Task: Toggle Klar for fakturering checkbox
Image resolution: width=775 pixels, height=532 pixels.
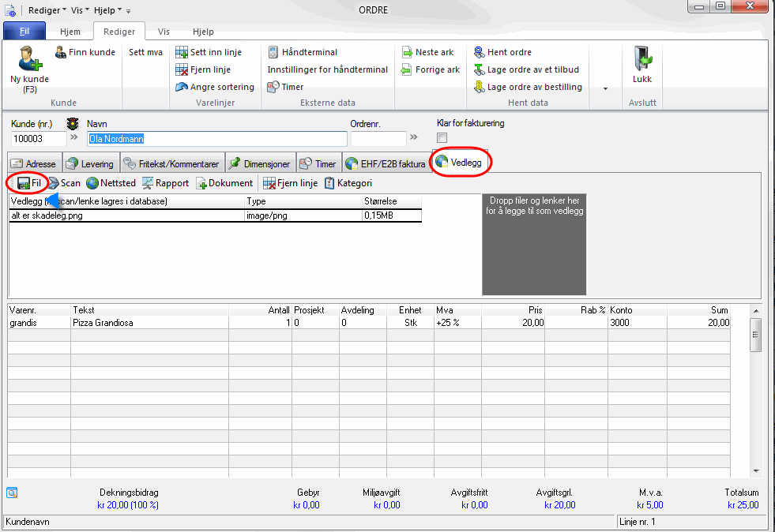Action: pyautogui.click(x=442, y=138)
